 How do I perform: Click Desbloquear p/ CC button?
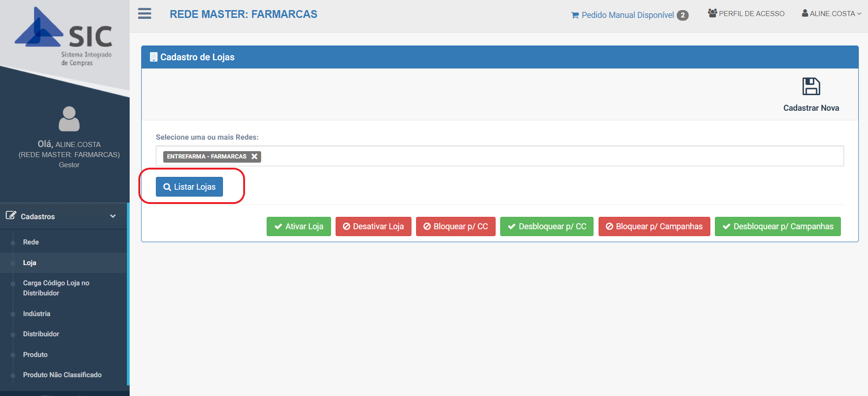tap(547, 226)
